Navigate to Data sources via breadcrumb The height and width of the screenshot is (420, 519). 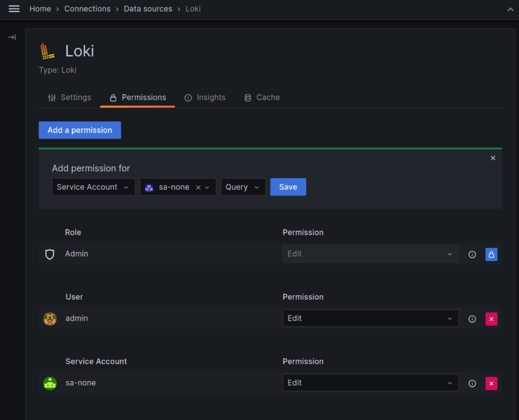(148, 8)
